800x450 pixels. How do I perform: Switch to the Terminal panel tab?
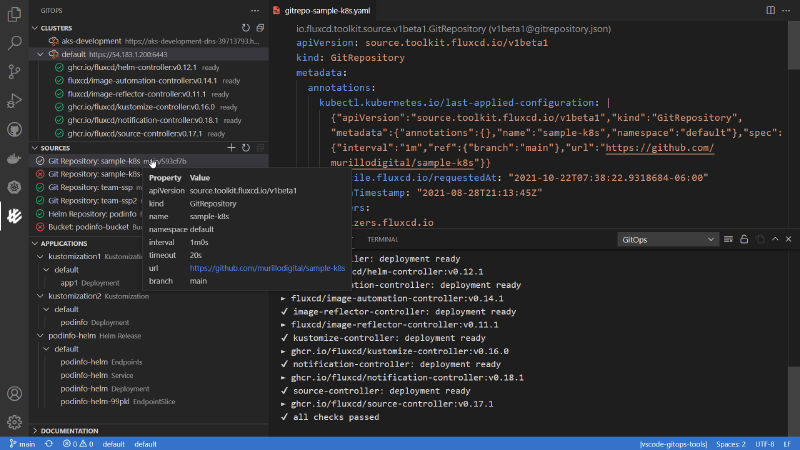click(382, 240)
